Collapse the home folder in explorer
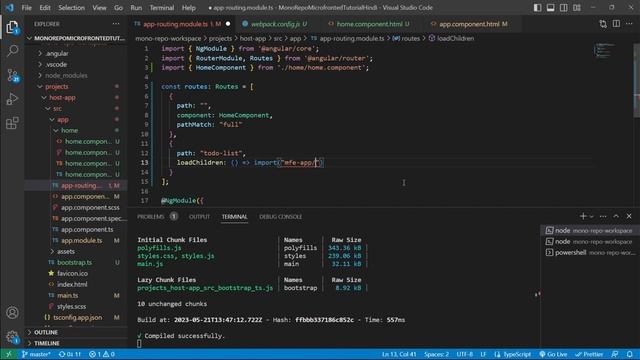The image size is (640, 360). (x=69, y=131)
